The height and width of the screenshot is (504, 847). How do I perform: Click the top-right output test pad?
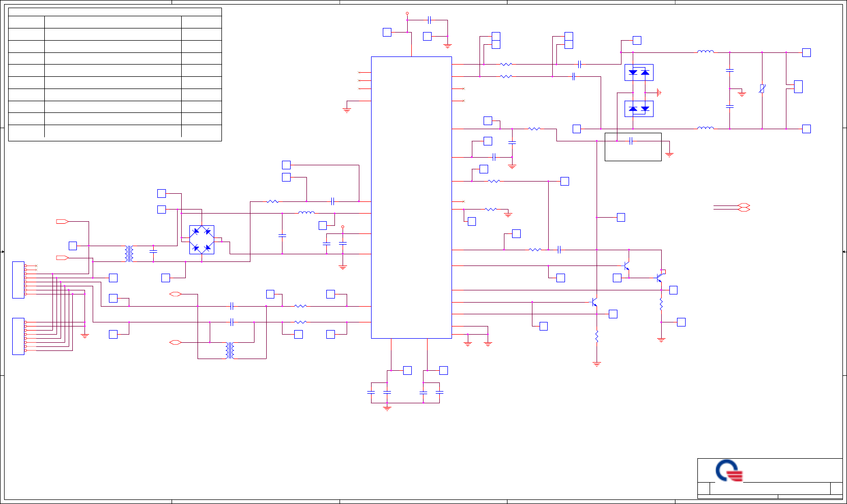[x=806, y=52]
